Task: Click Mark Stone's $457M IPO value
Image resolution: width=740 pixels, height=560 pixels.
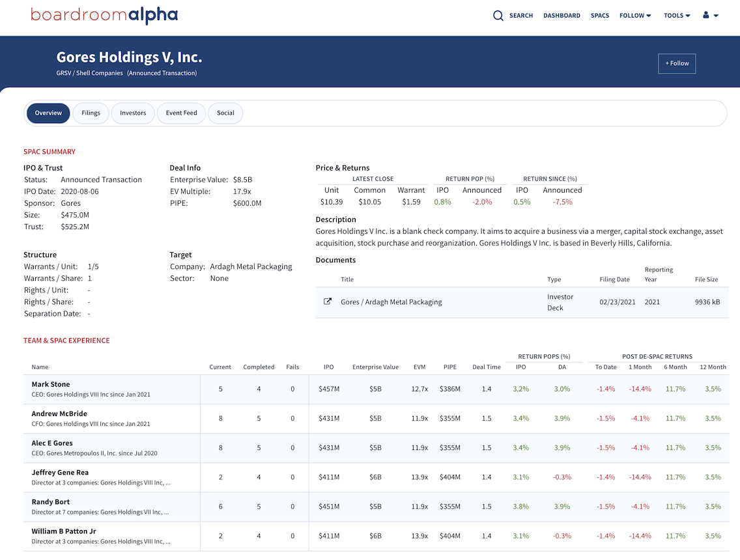Action: (329, 389)
